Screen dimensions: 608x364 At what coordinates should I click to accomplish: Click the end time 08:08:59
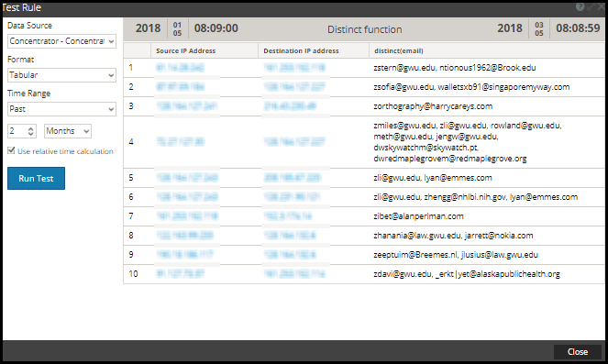tap(578, 28)
